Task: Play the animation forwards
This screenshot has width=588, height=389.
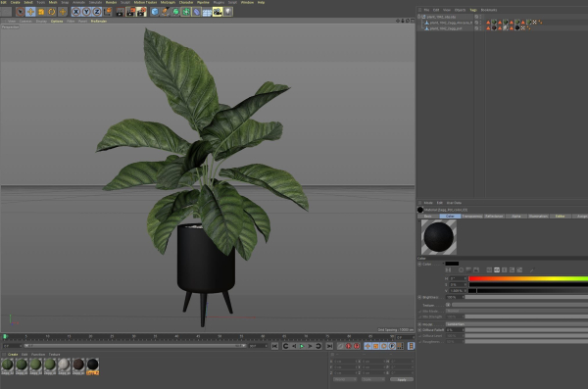Action: point(302,346)
